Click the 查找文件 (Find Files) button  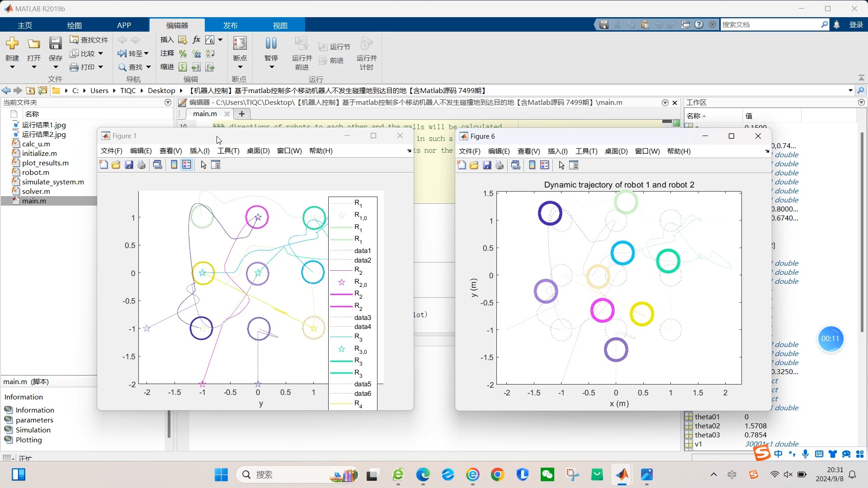point(89,40)
